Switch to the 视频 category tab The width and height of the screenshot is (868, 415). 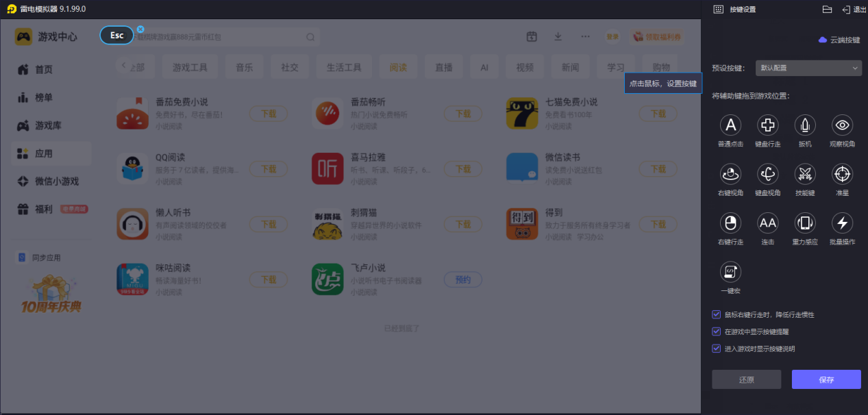click(x=525, y=67)
